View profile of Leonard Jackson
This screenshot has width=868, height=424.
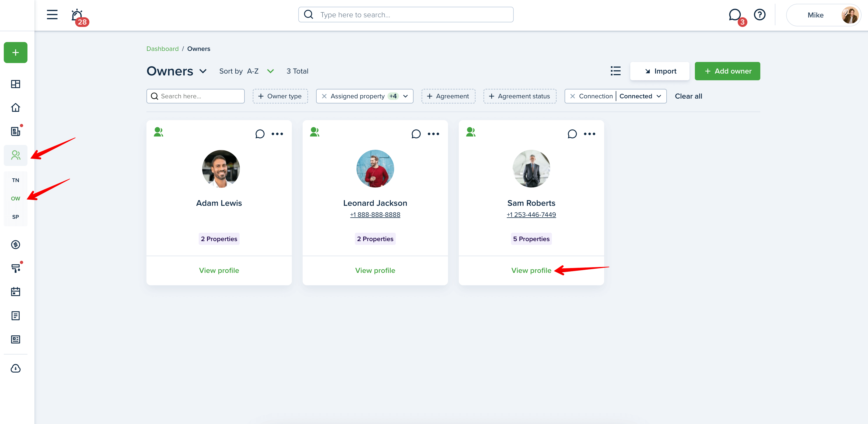[x=375, y=270]
